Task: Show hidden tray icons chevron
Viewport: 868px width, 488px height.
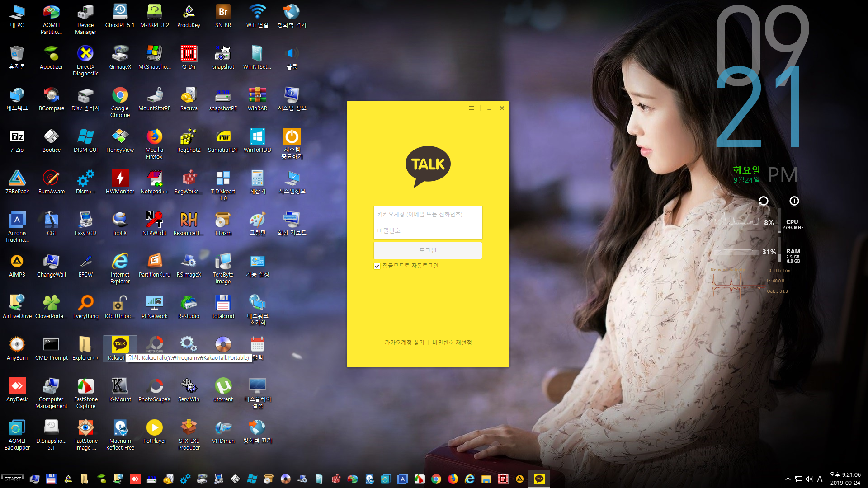Action: 788,479
